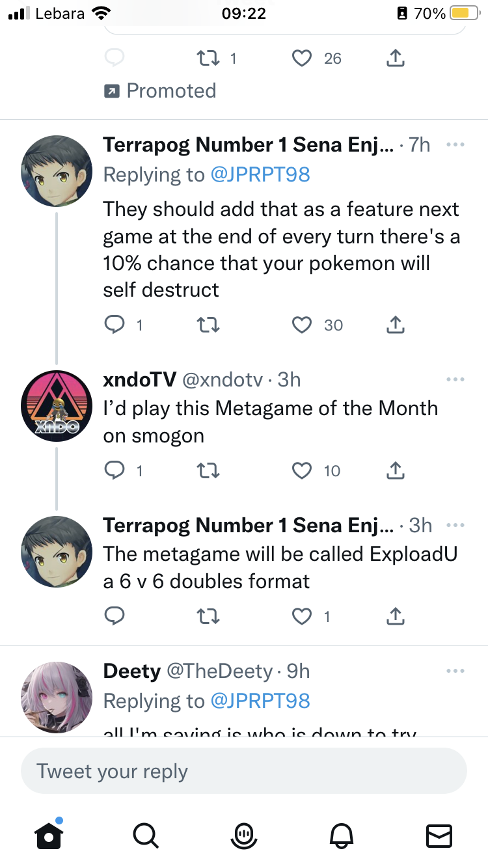The width and height of the screenshot is (488, 868).
Task: Open more options on the 7h Terrapog tweet
Action: 455,144
